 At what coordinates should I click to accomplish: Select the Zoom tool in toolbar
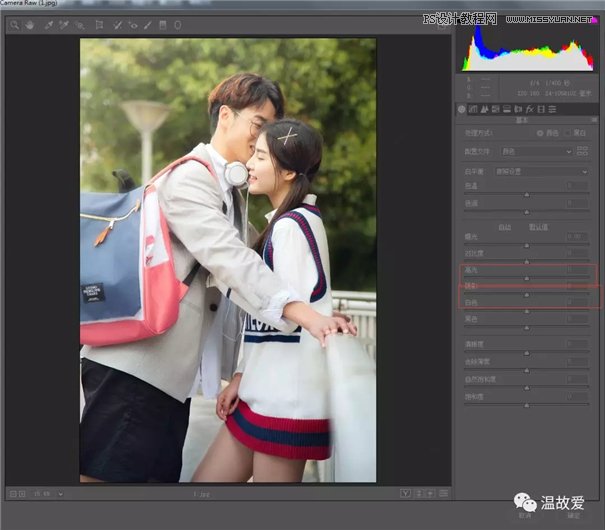point(15,24)
